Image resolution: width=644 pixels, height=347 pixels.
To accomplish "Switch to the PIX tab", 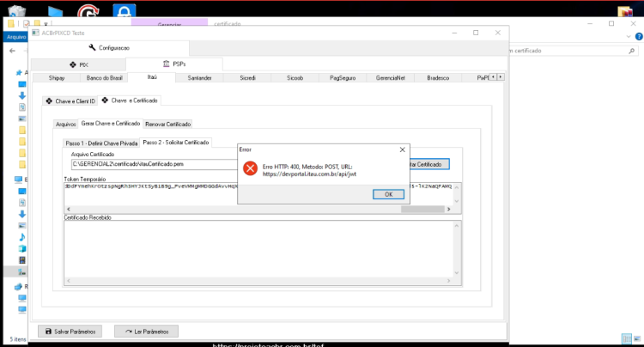I will pos(78,65).
